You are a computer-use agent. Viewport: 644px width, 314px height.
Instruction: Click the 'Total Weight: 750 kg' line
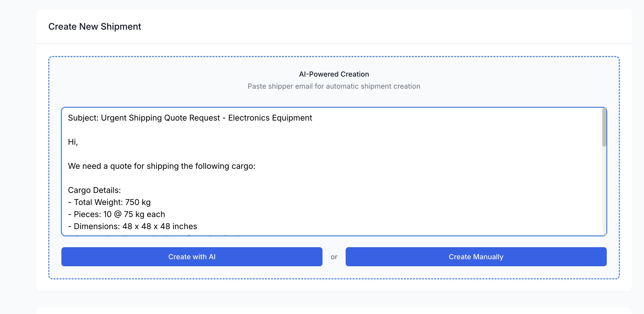tap(112, 202)
